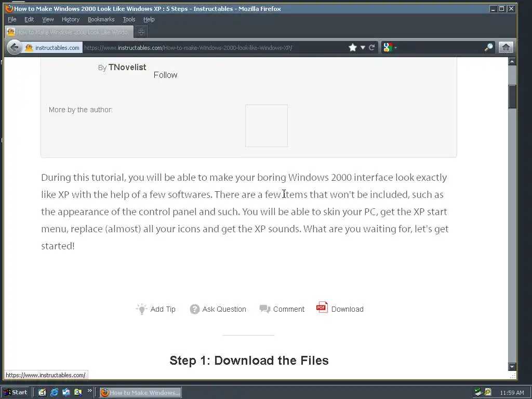Open the View menu
This screenshot has width=532, height=399.
tap(48, 19)
